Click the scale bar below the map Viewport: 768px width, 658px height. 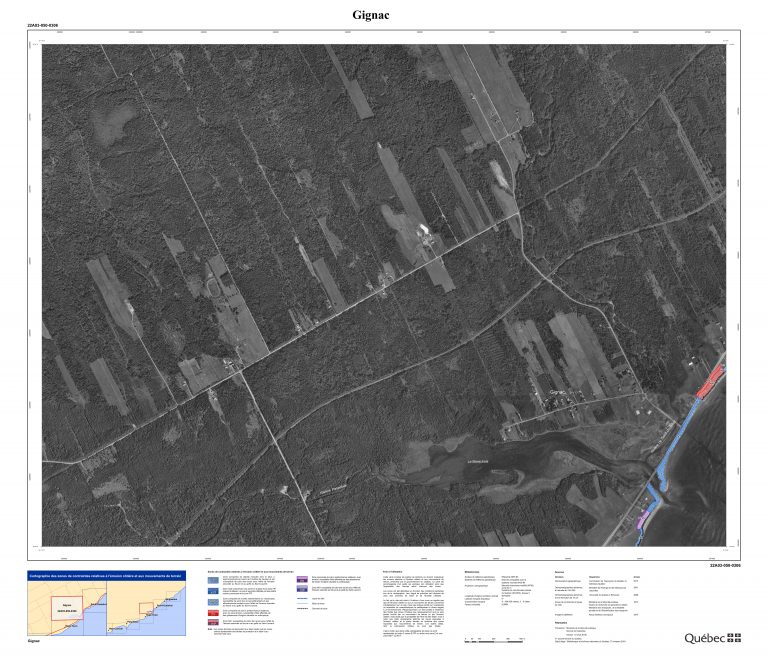click(x=489, y=637)
